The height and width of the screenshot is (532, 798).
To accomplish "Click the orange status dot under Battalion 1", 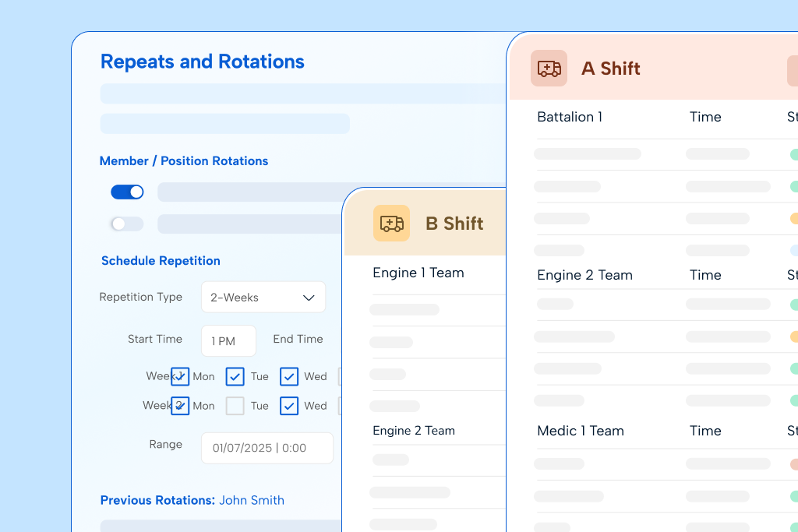I will pyautogui.click(x=793, y=219).
